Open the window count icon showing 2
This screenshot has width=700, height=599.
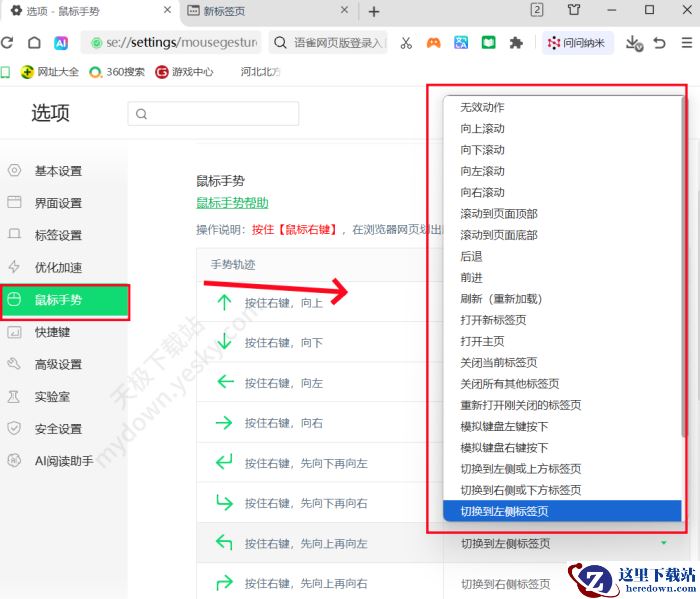tap(537, 10)
